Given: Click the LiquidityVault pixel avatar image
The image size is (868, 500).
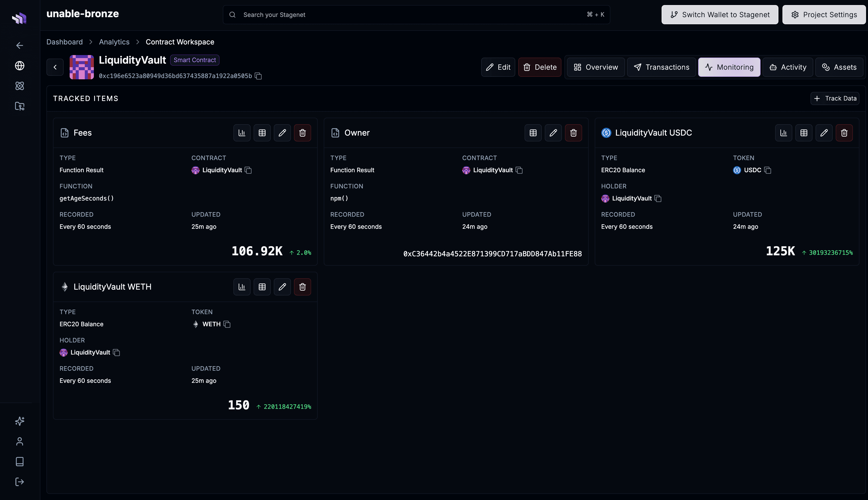Looking at the screenshot, I should [82, 67].
